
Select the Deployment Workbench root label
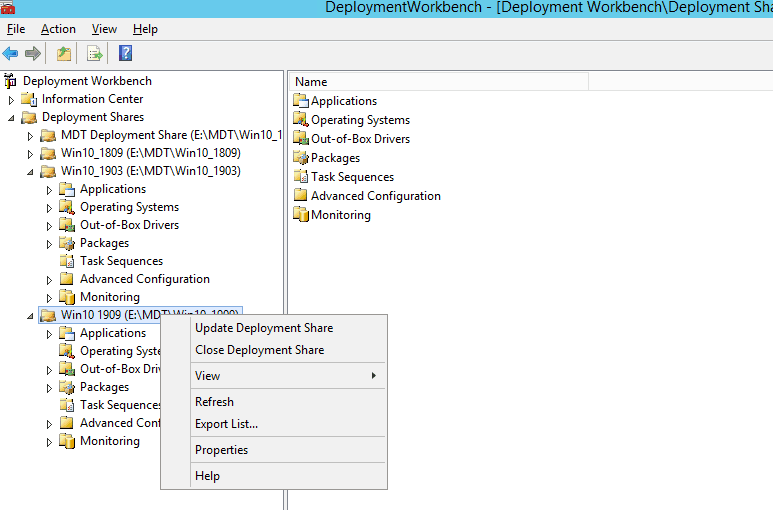click(x=87, y=81)
